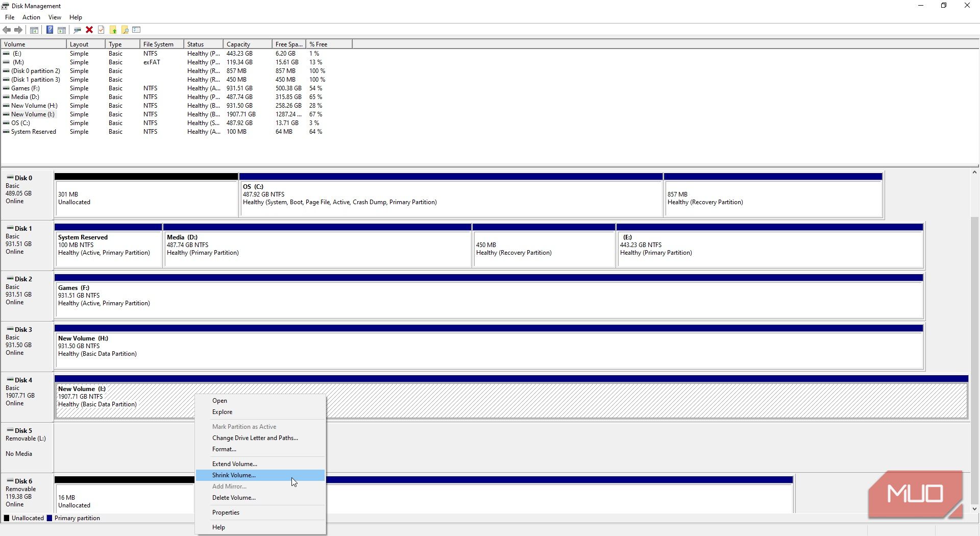Select Change Drive Letter and Paths

pyautogui.click(x=260, y=438)
